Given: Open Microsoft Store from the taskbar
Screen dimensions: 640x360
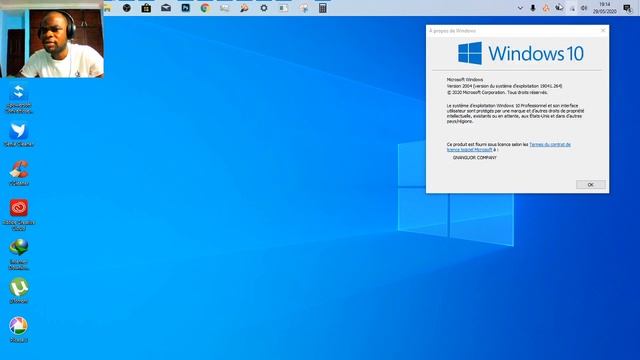Looking at the screenshot, I should (146, 8).
